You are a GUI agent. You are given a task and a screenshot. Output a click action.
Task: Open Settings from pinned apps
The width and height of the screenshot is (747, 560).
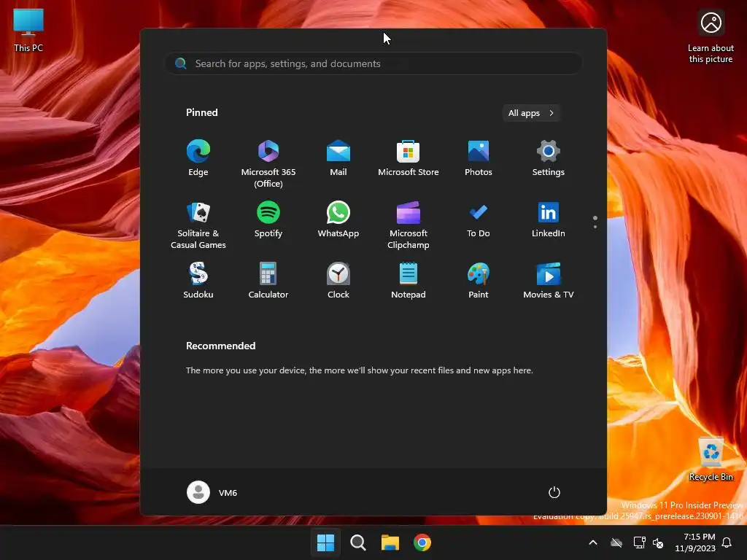[x=549, y=158]
